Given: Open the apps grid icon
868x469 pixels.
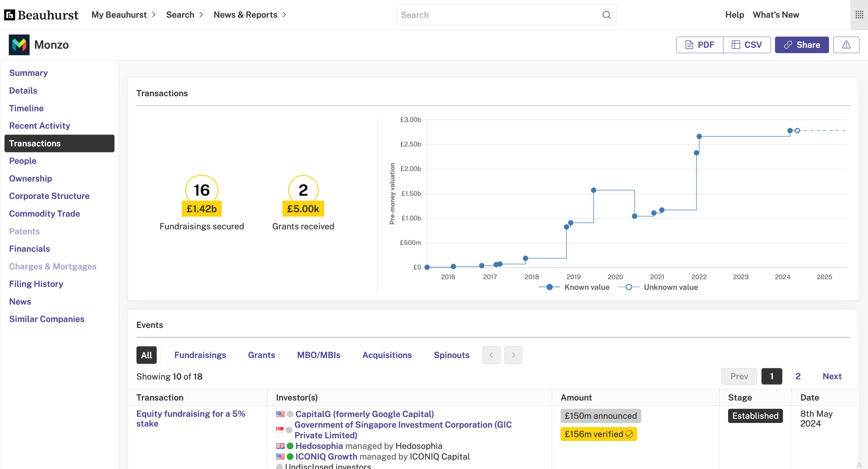Looking at the screenshot, I should (859, 15).
